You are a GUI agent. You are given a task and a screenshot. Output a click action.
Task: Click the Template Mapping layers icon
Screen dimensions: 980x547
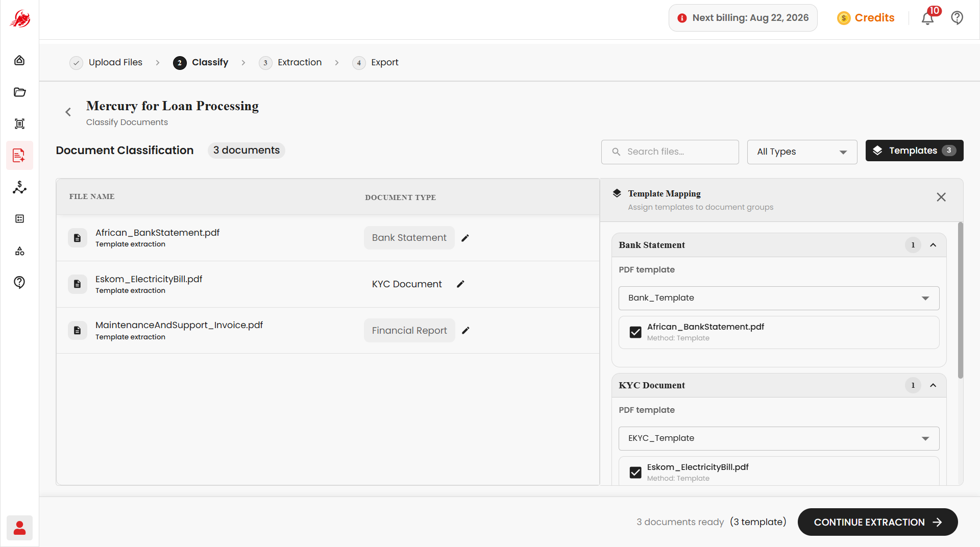pos(617,193)
